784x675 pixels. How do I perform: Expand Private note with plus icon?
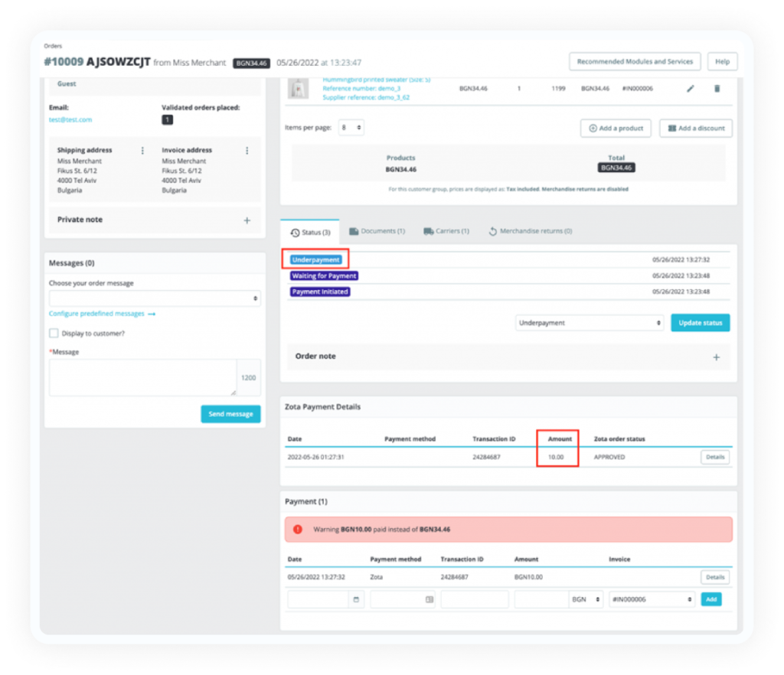point(247,220)
